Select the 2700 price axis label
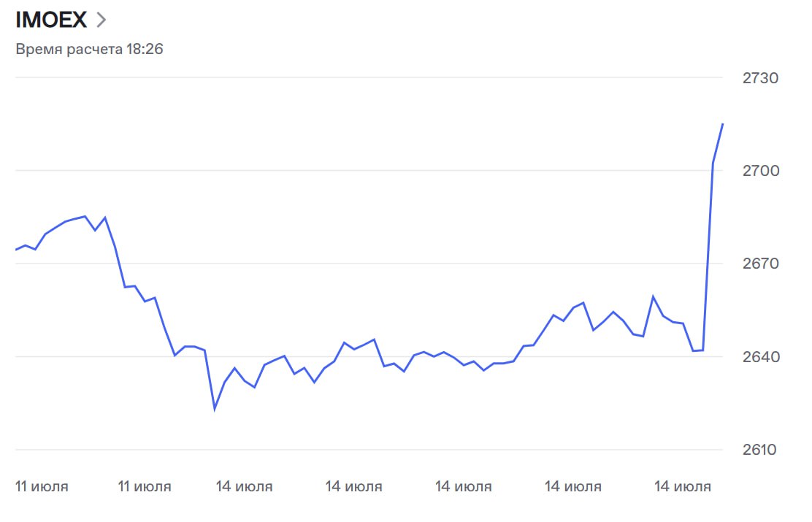 point(761,171)
